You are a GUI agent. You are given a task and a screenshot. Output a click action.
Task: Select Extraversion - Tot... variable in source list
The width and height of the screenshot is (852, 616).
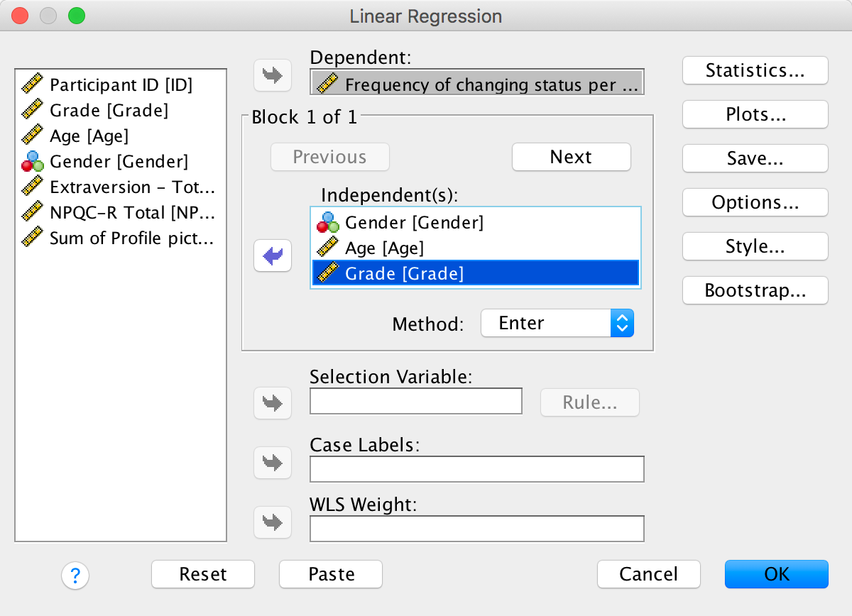[x=131, y=187]
